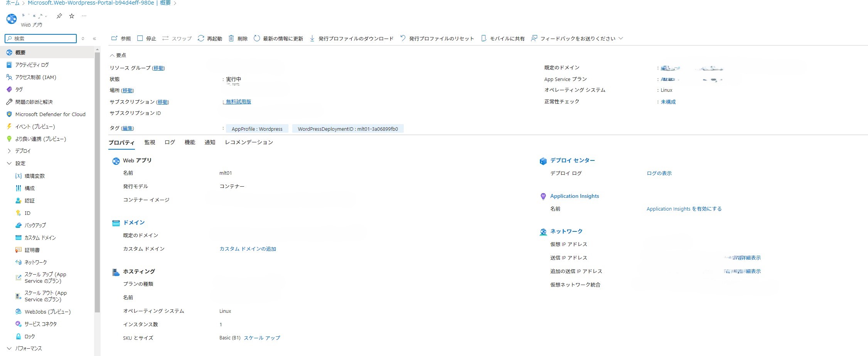Click the pin icon beside app title
The height and width of the screenshot is (356, 868).
click(59, 16)
